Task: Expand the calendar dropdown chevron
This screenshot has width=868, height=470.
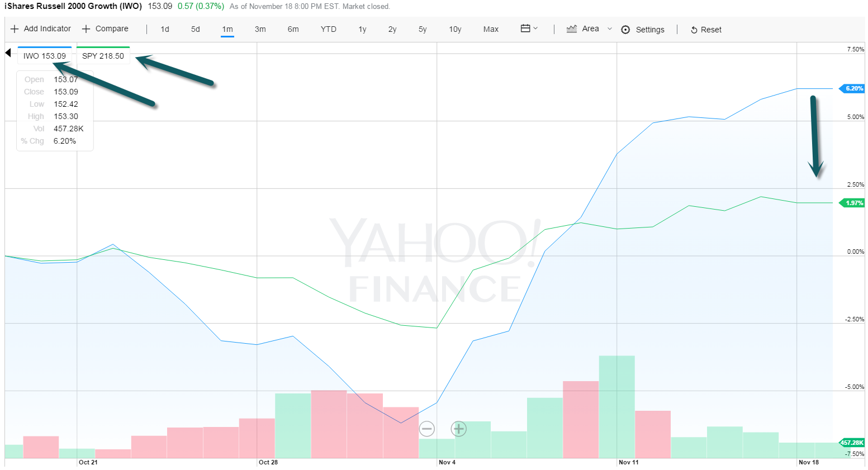Action: click(x=535, y=28)
